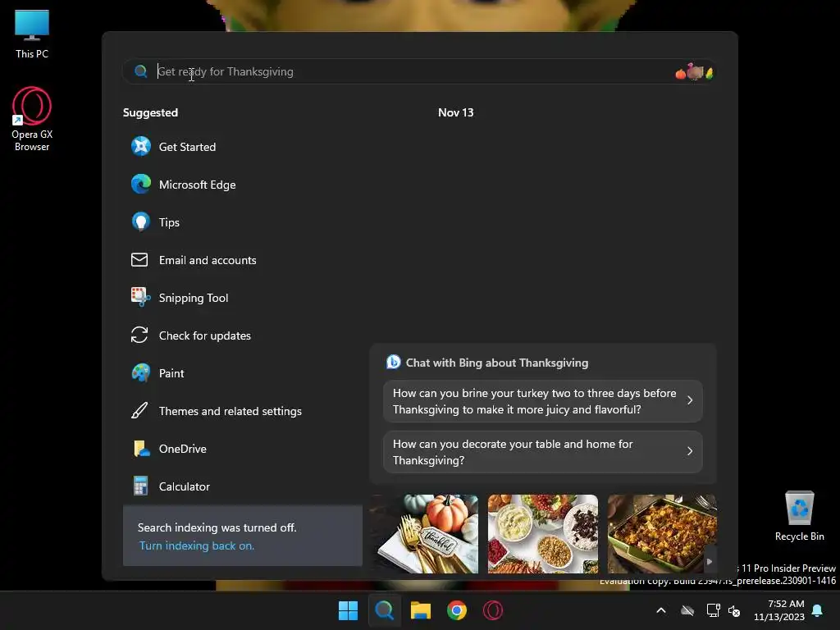
Task: Click the Email and accounts envelope icon
Action: click(139, 260)
